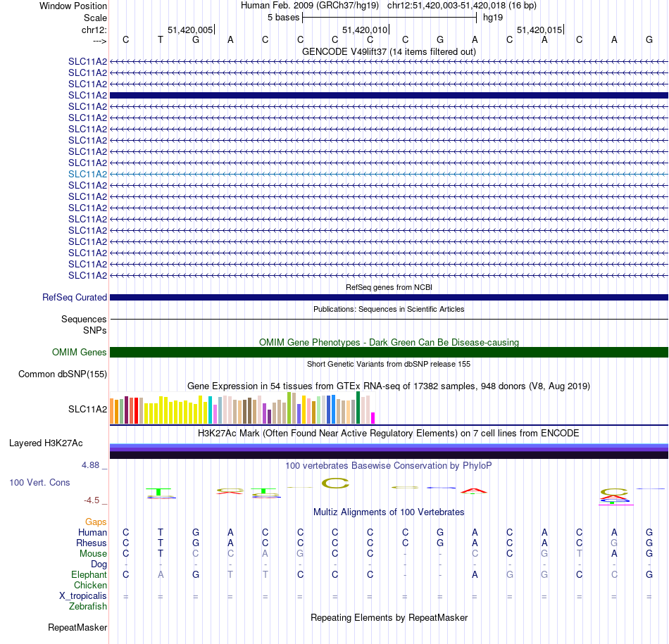The image size is (669, 644).
Task: Click the "OMIM Genes" track label
Action: coord(80,353)
